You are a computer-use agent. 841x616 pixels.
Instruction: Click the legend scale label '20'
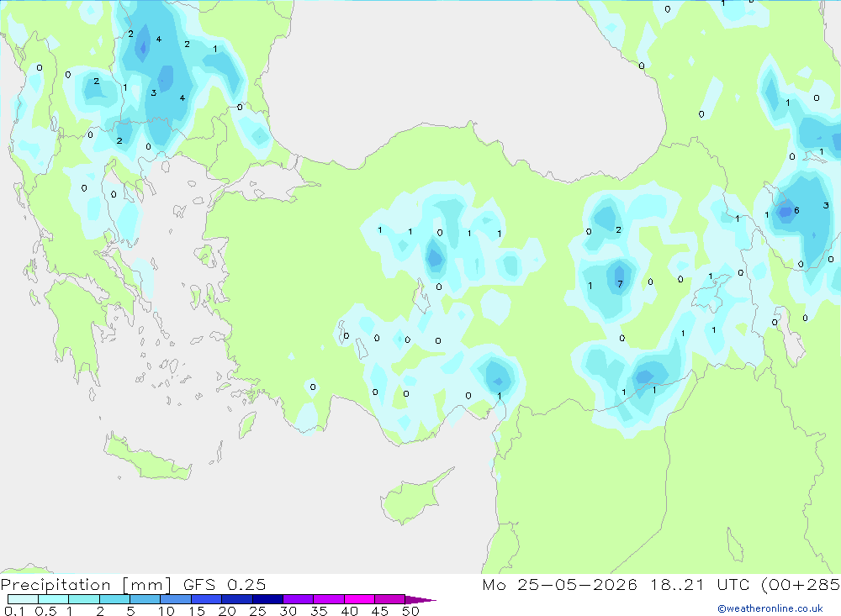coord(227,611)
